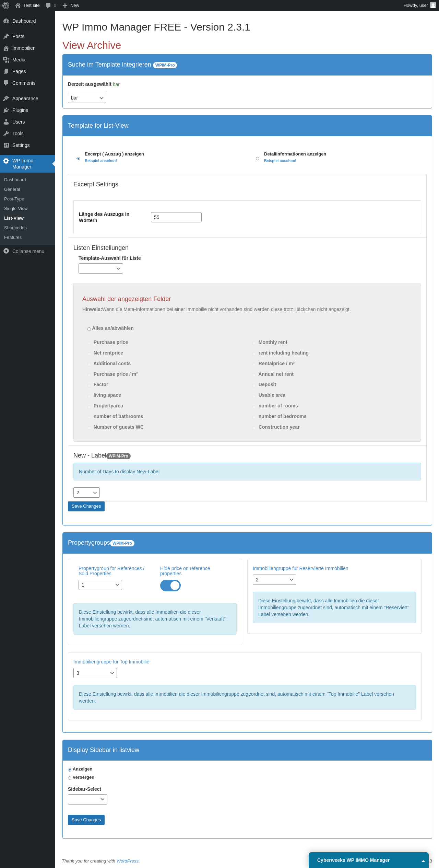Click the WPIM-Pro badge beside New - Label
The image size is (439, 868).
119,456
